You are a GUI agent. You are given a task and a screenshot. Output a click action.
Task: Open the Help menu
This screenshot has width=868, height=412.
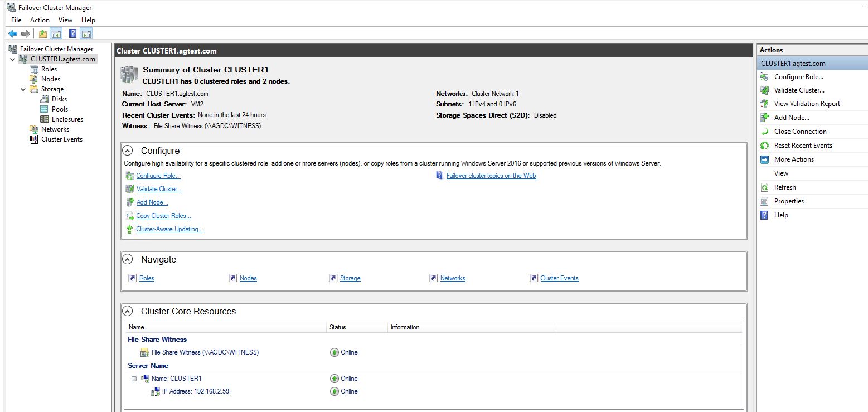coord(88,20)
